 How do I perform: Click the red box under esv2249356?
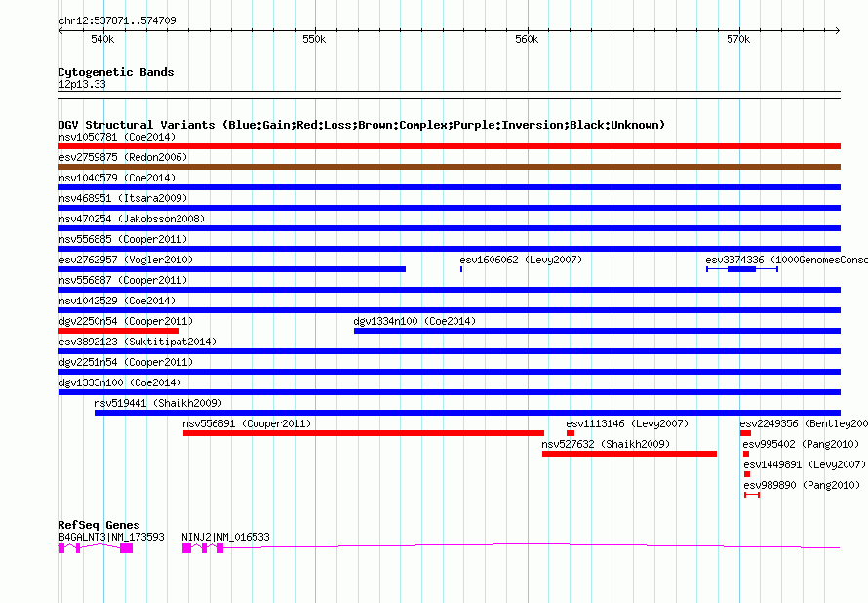pyautogui.click(x=746, y=433)
